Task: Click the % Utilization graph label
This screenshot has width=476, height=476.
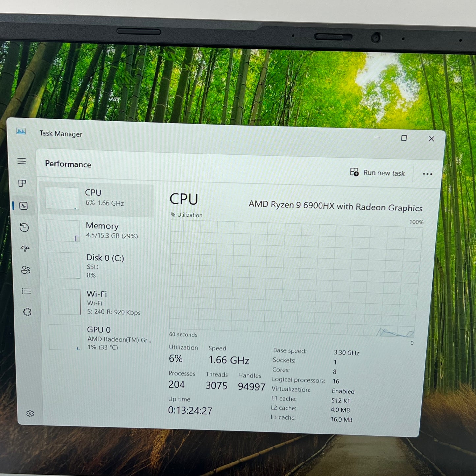Action: (x=186, y=215)
